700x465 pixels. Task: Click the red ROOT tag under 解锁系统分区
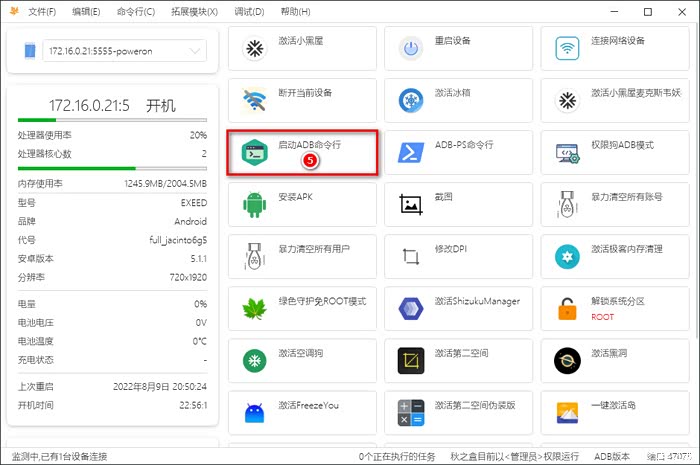point(603,317)
